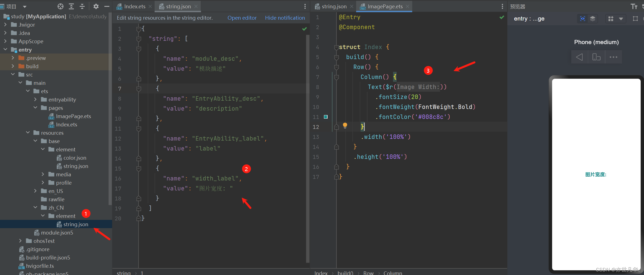Click the locate-current-file target icon in project panel

pyautogui.click(x=61, y=6)
